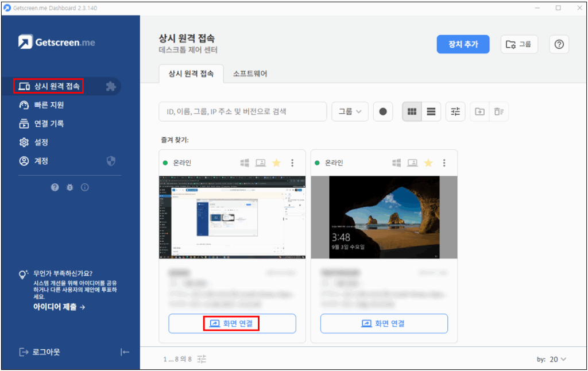The height and width of the screenshot is (371, 588).
Task: Unfavorite the second device via star icon
Action: coord(428,163)
